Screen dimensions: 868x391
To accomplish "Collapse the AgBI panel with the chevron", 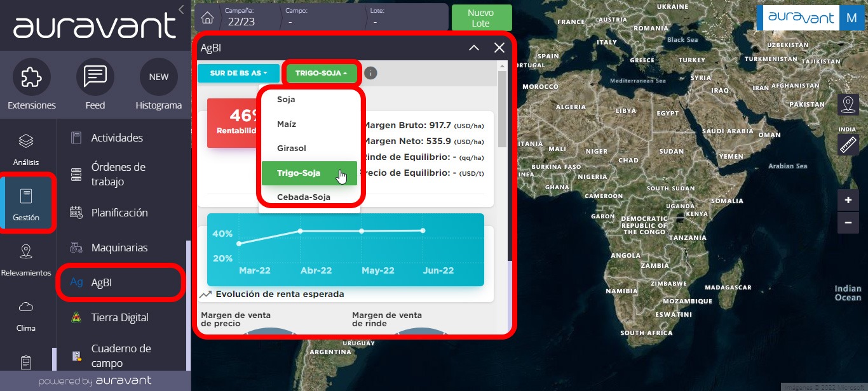I will pyautogui.click(x=474, y=48).
